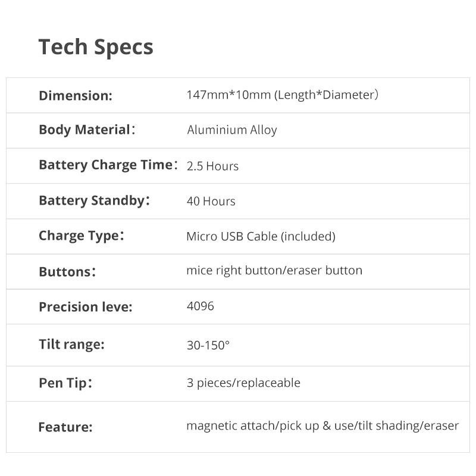Viewport: 476px width, 476px height.
Task: Click the Tech Specs heading
Action: 96,47
